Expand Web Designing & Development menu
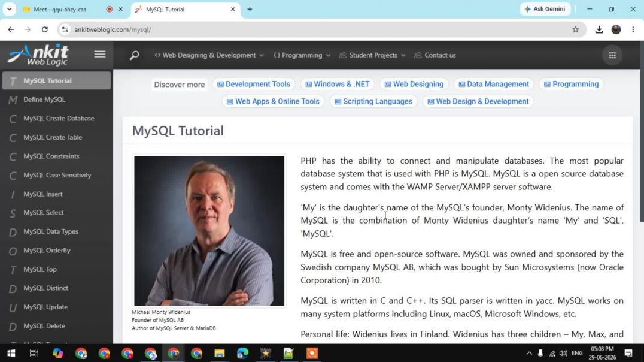The image size is (644, 362). 209,55
